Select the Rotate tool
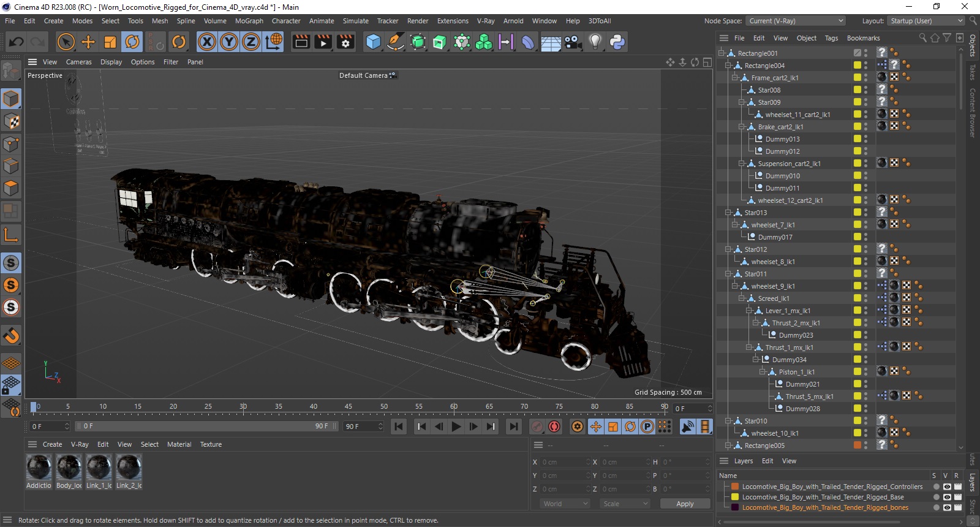The image size is (980, 527). pos(132,42)
